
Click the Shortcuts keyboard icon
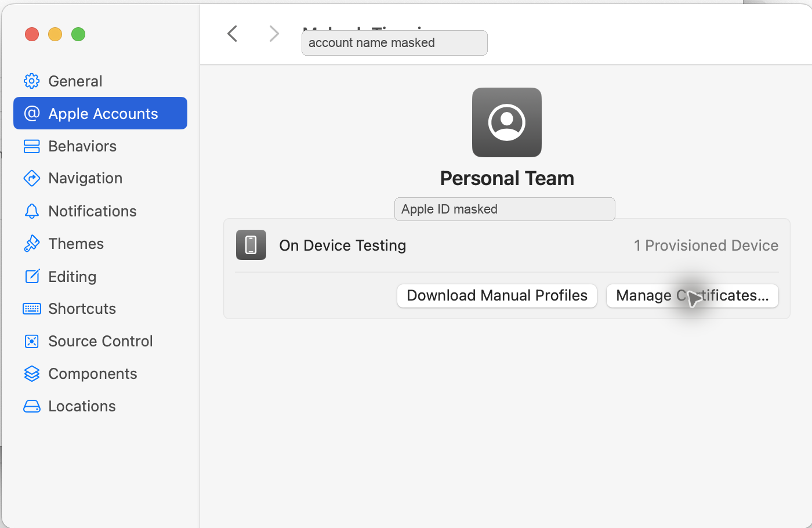[x=32, y=309]
